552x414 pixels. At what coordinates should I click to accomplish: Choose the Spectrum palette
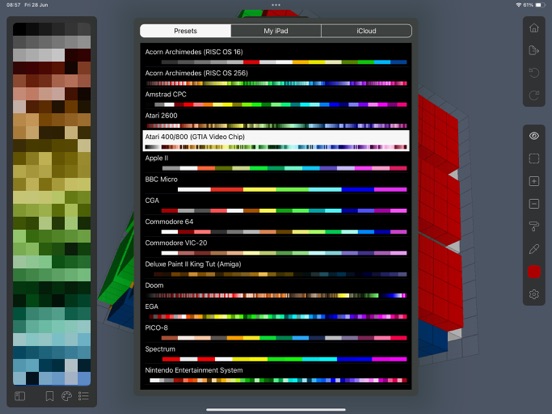[x=276, y=353]
